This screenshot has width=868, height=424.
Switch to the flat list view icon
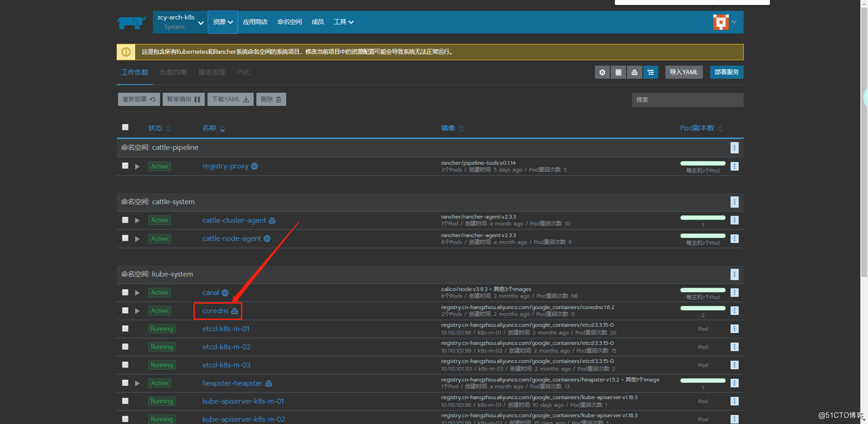[x=618, y=72]
